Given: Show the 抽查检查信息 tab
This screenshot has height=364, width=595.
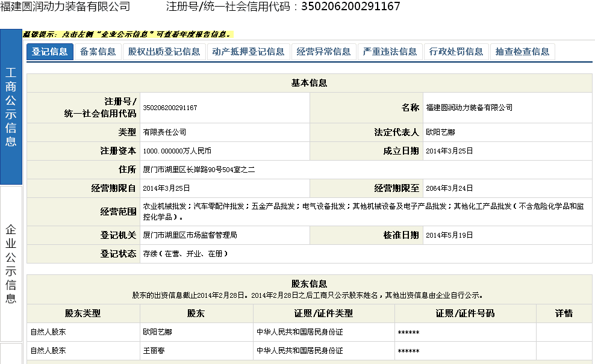Looking at the screenshot, I should click(x=522, y=52).
